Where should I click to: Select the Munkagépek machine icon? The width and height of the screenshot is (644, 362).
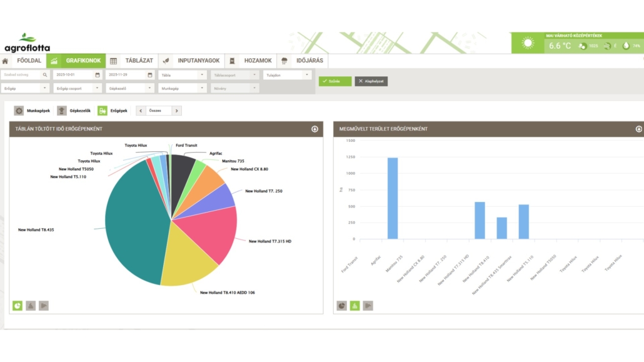(19, 111)
